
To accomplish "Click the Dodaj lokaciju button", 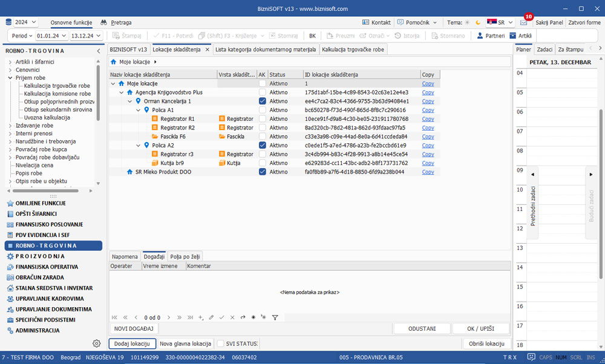I will (x=132, y=343).
